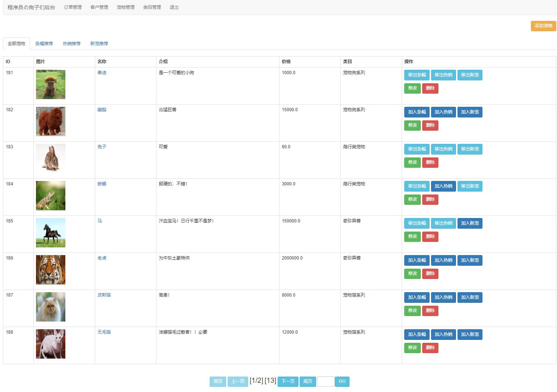
Task: Click the horse thumbnail image
Action: (51, 233)
